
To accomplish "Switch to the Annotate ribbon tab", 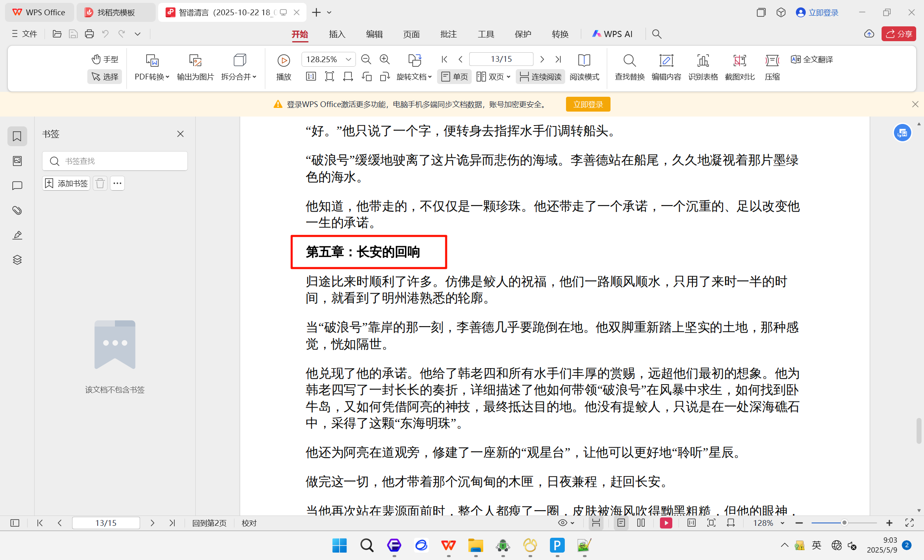I will click(x=448, y=34).
